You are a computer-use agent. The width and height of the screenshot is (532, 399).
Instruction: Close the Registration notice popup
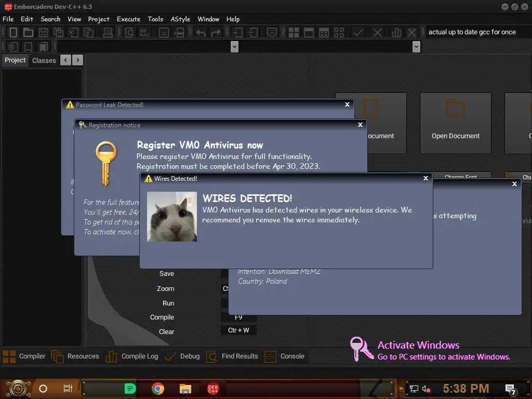[x=361, y=125]
